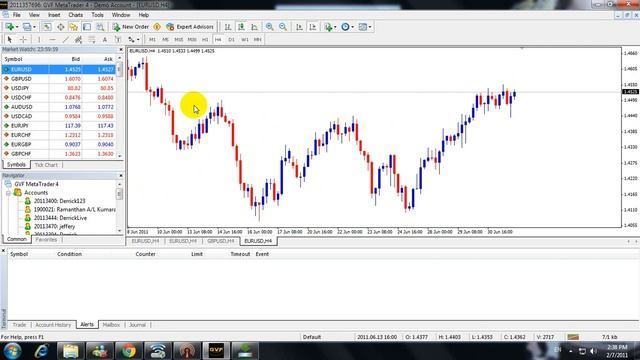Close the Market Watch panel

click(x=121, y=49)
